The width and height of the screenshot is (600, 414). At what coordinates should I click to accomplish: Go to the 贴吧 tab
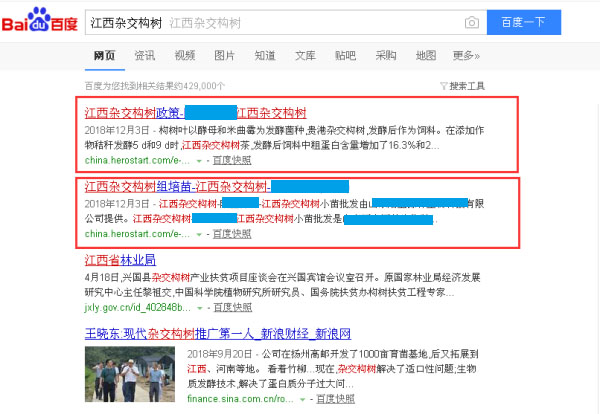[346, 56]
